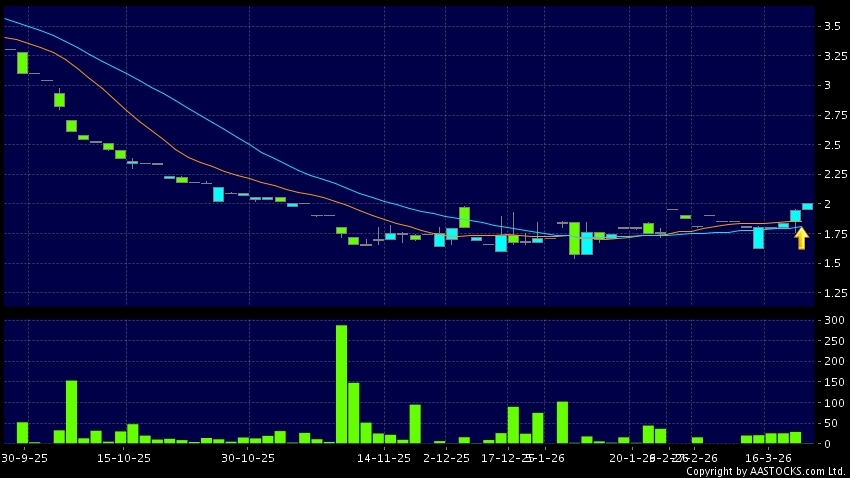Click the 14-11-25 date label
Screen dimensions: 850x478
(x=383, y=457)
